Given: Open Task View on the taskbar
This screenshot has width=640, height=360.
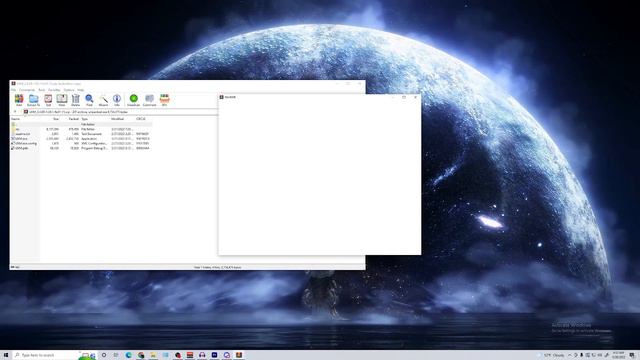Looking at the screenshot, I should coord(116,355).
